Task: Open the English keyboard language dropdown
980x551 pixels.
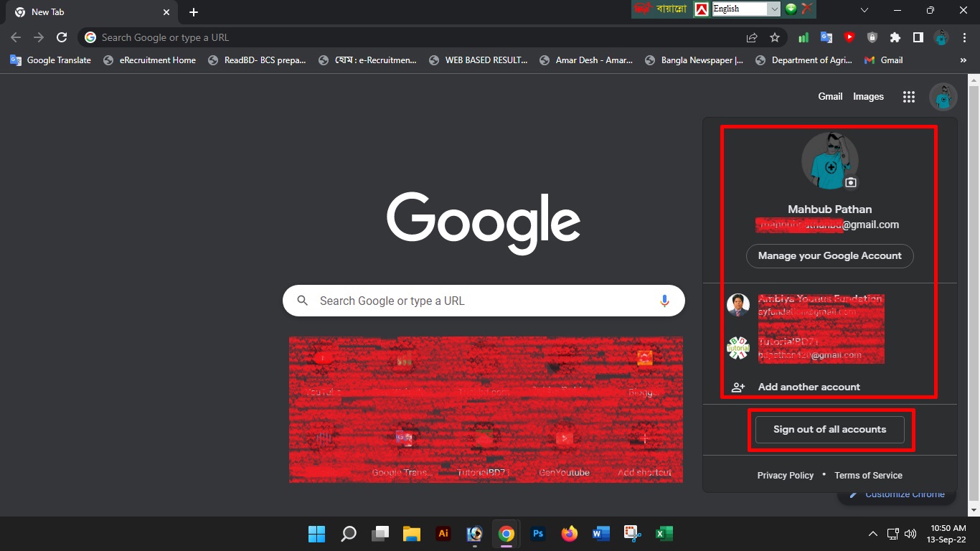Action: [x=746, y=9]
